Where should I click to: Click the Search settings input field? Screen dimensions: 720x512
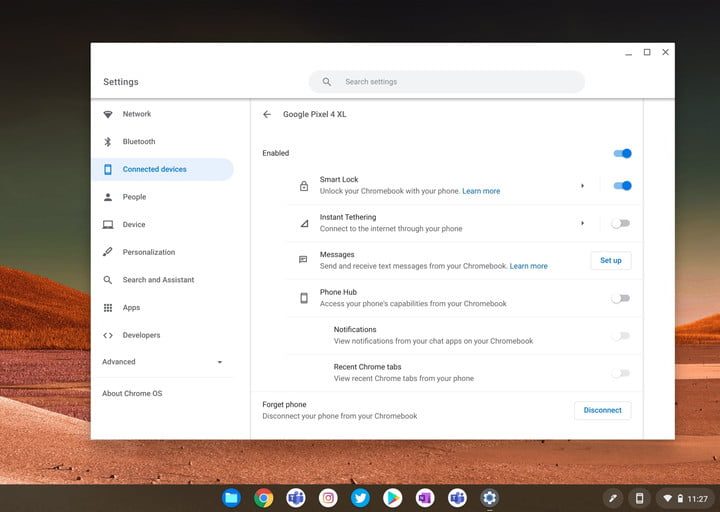coord(447,82)
